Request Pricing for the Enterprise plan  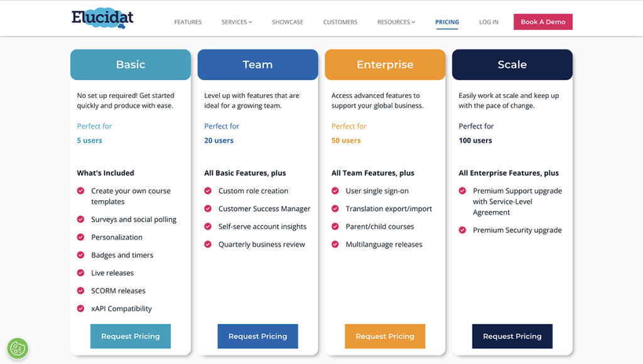(385, 336)
